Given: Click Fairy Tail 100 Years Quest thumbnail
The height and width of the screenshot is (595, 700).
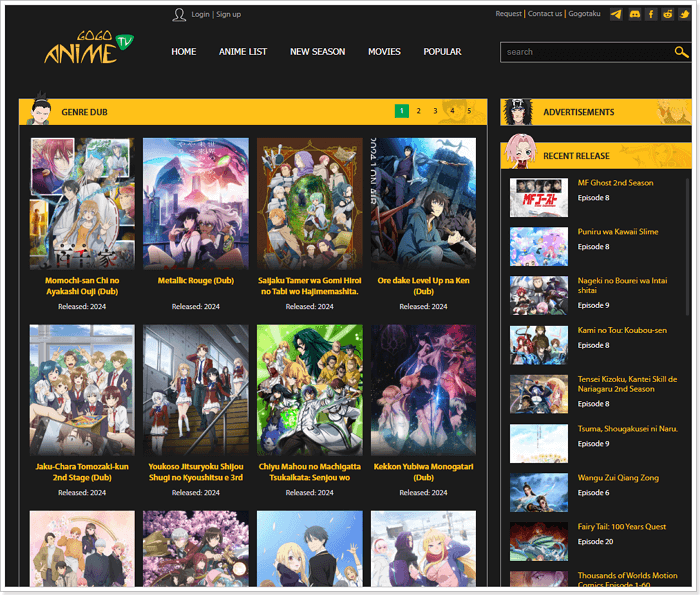Looking at the screenshot, I should [539, 541].
